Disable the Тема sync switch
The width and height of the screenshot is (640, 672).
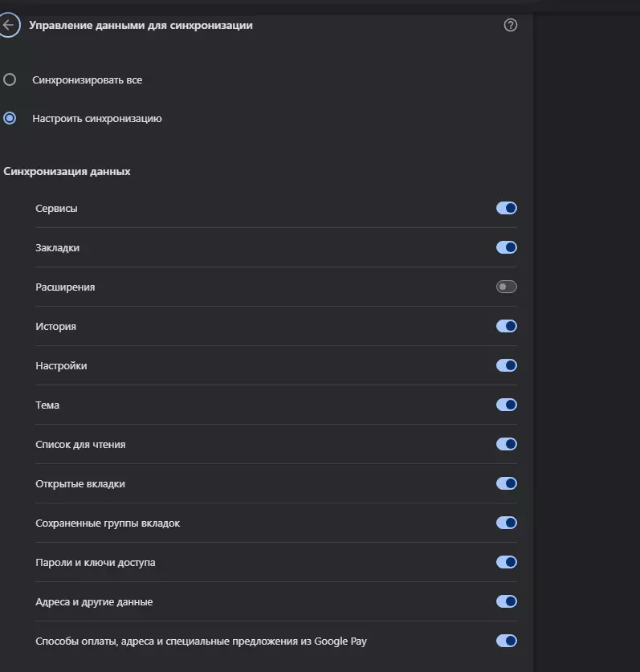tap(506, 405)
